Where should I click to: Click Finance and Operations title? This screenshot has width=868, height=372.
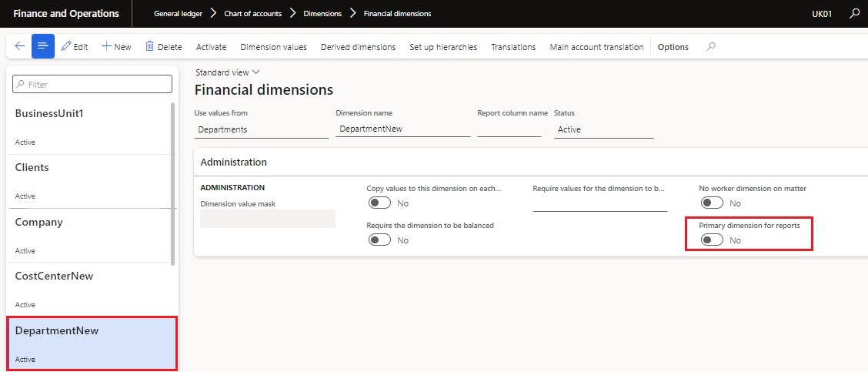pyautogui.click(x=66, y=13)
